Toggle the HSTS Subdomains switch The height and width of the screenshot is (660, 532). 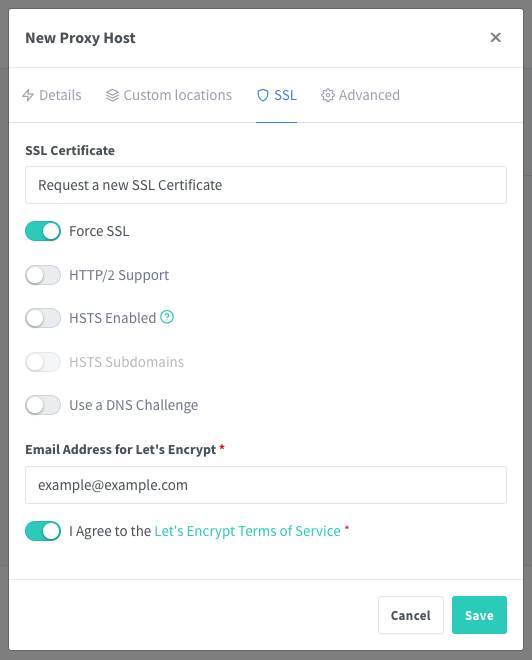tap(43, 362)
